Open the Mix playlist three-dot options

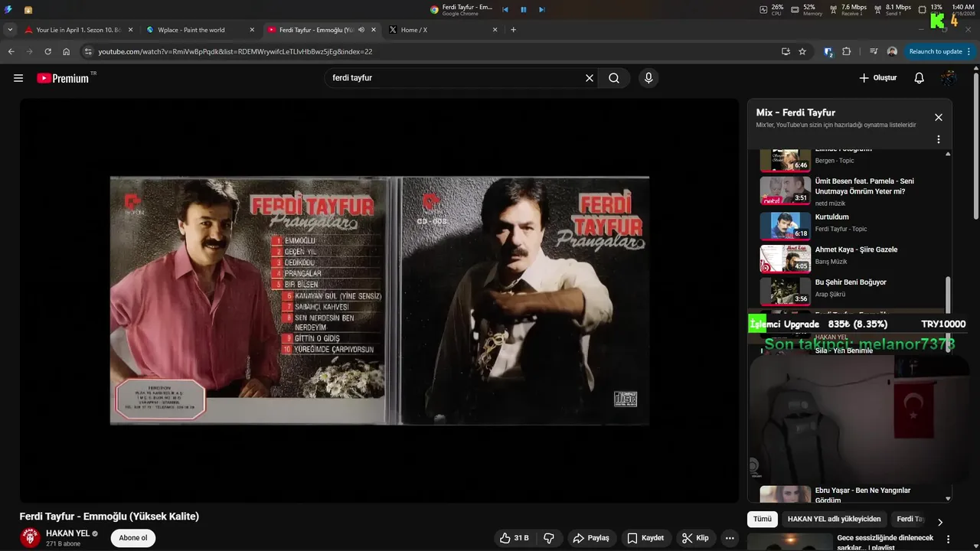click(939, 140)
